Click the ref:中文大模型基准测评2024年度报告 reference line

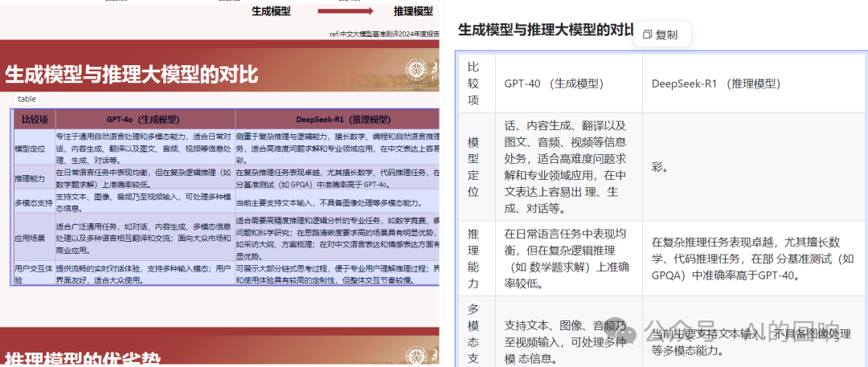click(384, 35)
